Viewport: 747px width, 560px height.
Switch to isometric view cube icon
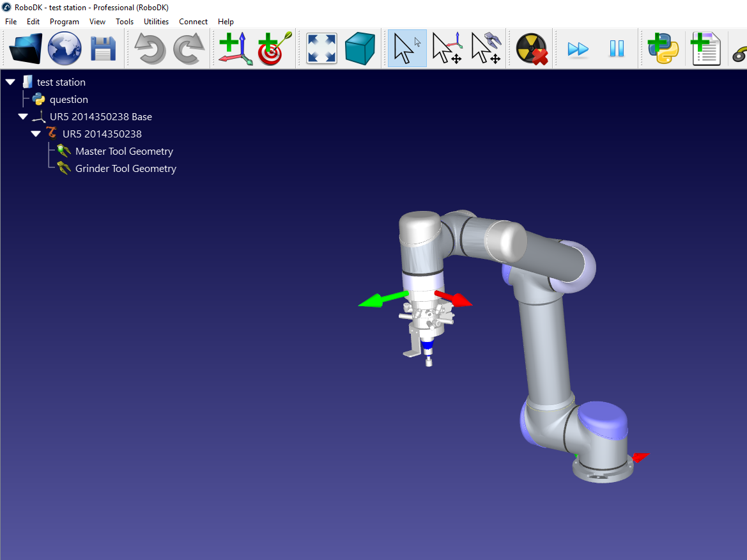360,49
